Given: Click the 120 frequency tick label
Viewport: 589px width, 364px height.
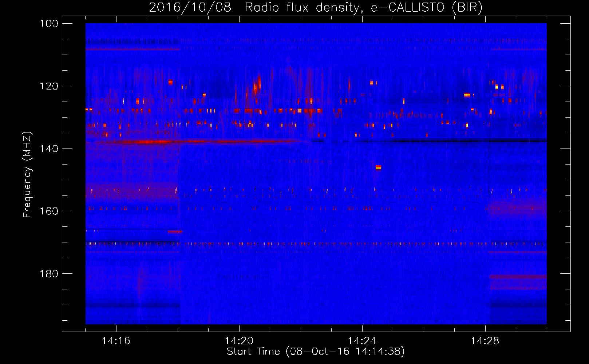Looking at the screenshot, I should point(49,86).
